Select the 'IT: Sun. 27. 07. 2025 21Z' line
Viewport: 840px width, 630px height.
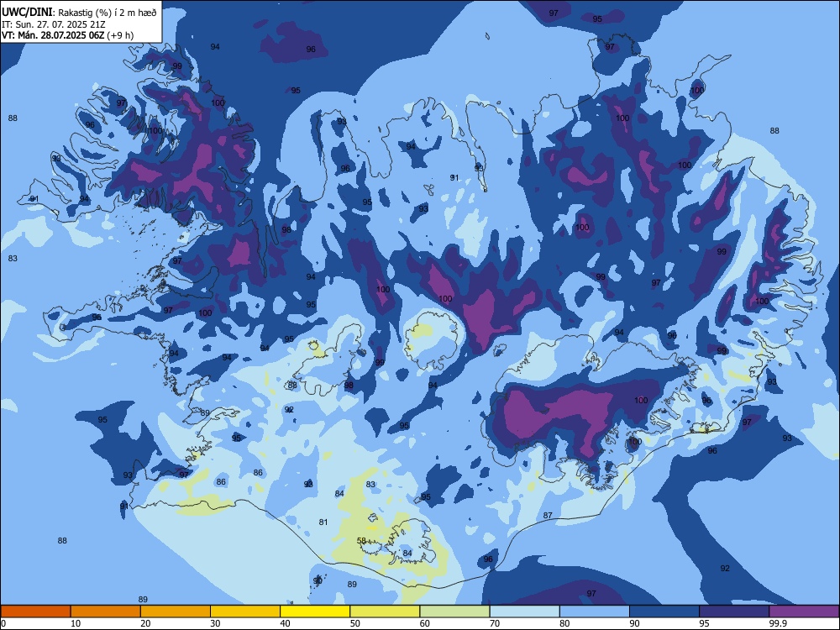coord(54,24)
